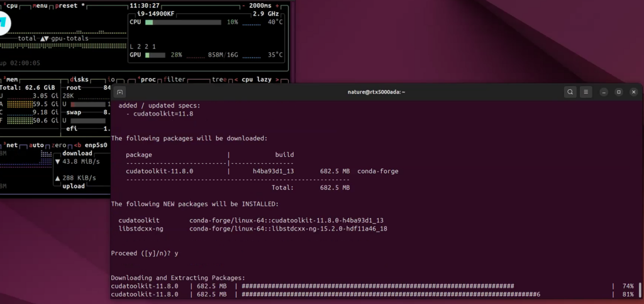
Task: Toggle the disks io mode
Action: tap(112, 80)
